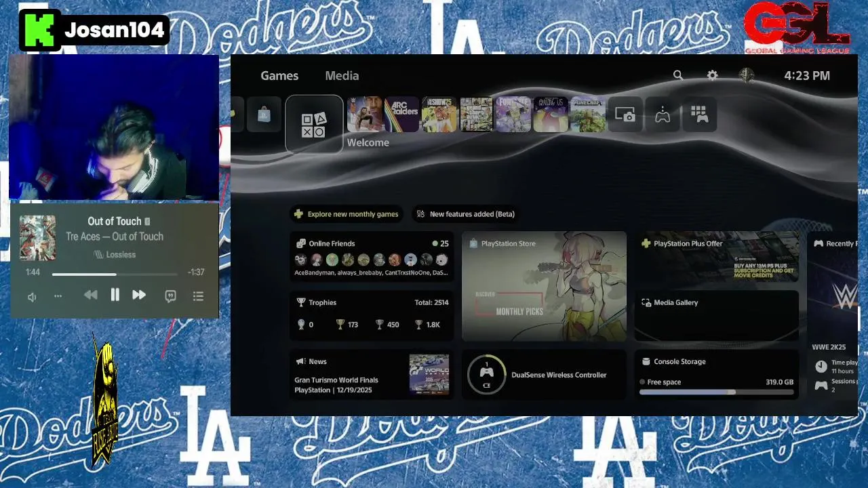
Task: Open the Recently Played WWE 2K25 card
Action: pyautogui.click(x=833, y=315)
